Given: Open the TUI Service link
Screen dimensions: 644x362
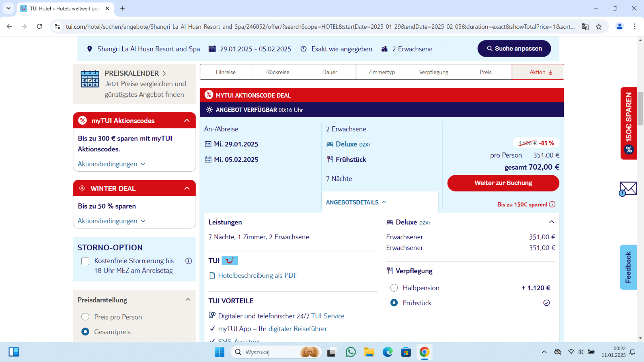Looking at the screenshot, I should click(x=328, y=316).
